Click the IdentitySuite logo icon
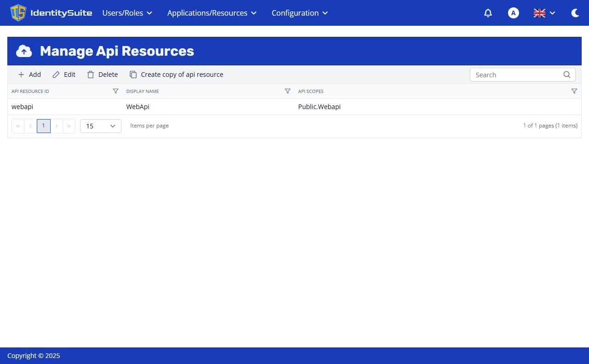 click(18, 13)
